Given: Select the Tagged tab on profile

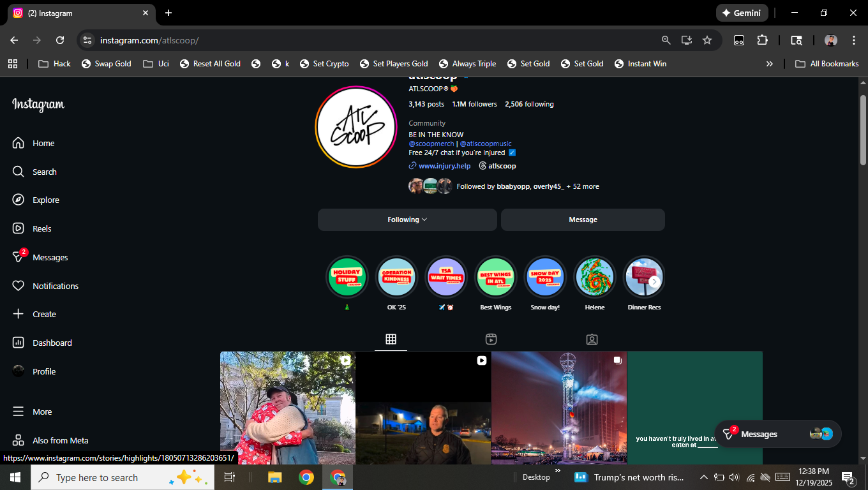Looking at the screenshot, I should click(x=592, y=339).
